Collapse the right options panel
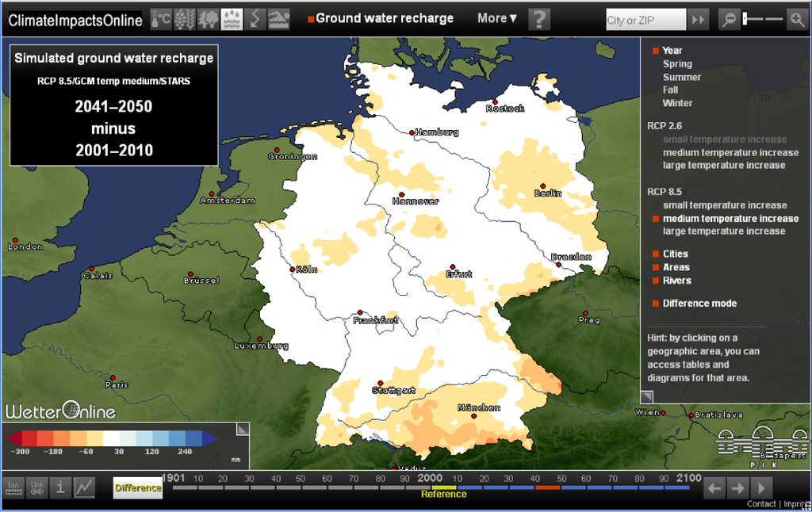This screenshot has width=812, height=512. [647, 396]
